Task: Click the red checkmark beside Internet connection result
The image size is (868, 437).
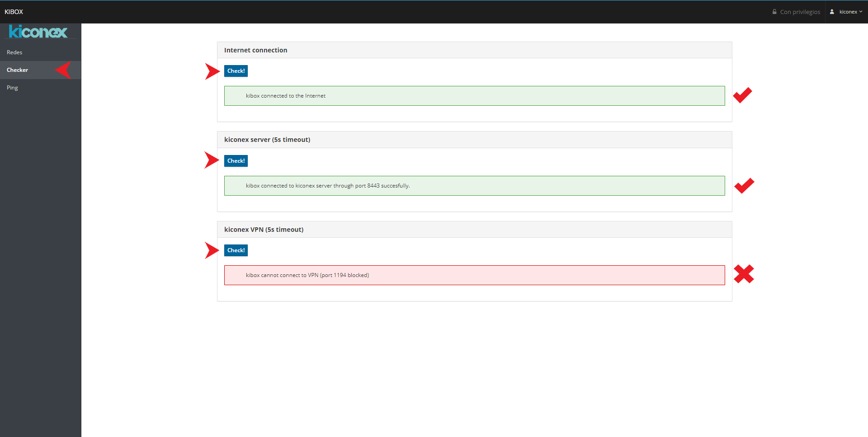Action: (742, 95)
